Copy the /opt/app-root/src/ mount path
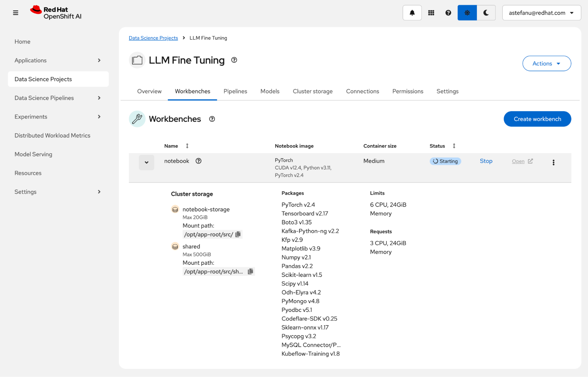The image size is (588, 377). (238, 234)
